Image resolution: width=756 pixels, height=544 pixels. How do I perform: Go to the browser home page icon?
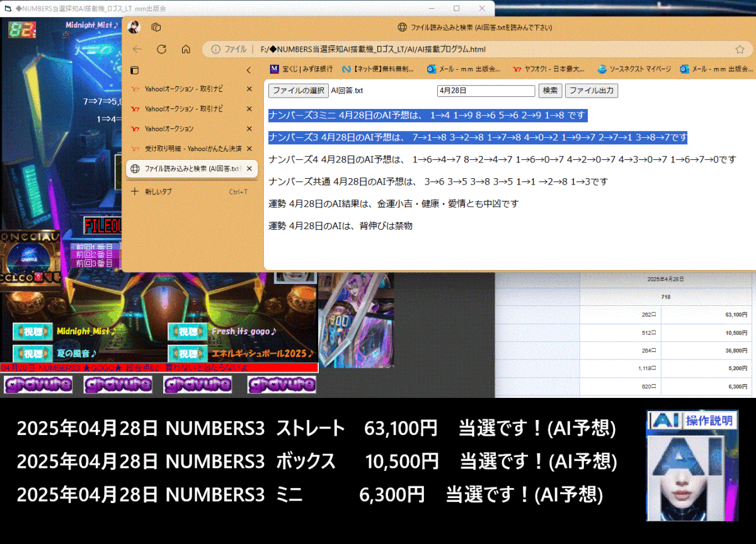(x=186, y=49)
